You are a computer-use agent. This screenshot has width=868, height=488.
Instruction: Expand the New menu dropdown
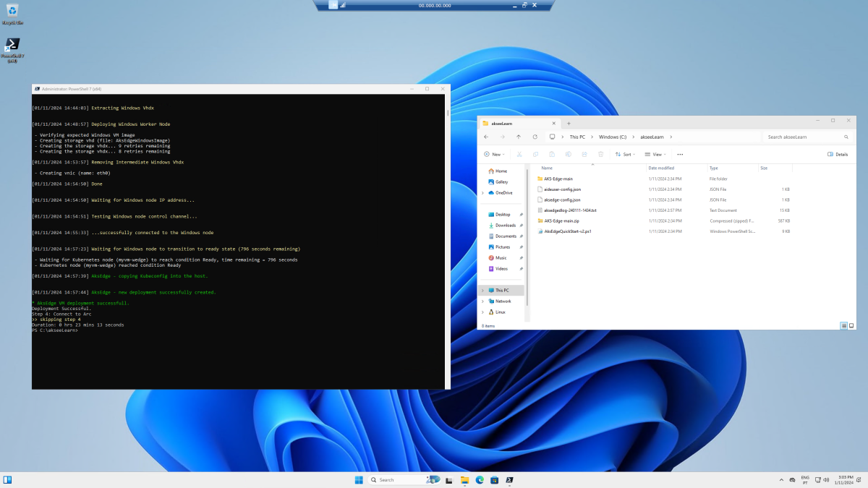[494, 154]
